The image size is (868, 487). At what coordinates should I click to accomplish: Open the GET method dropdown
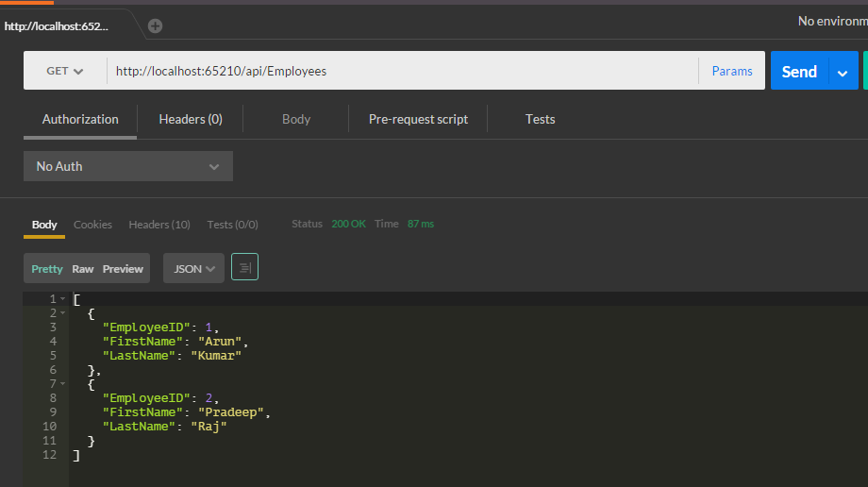[64, 71]
